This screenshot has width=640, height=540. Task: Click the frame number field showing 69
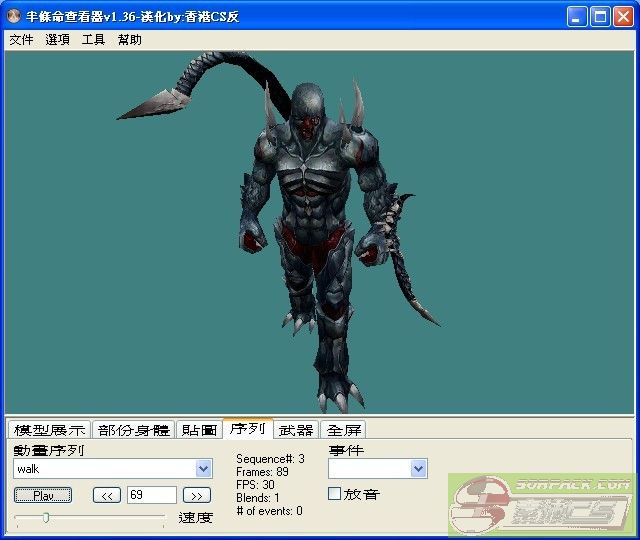(151, 495)
